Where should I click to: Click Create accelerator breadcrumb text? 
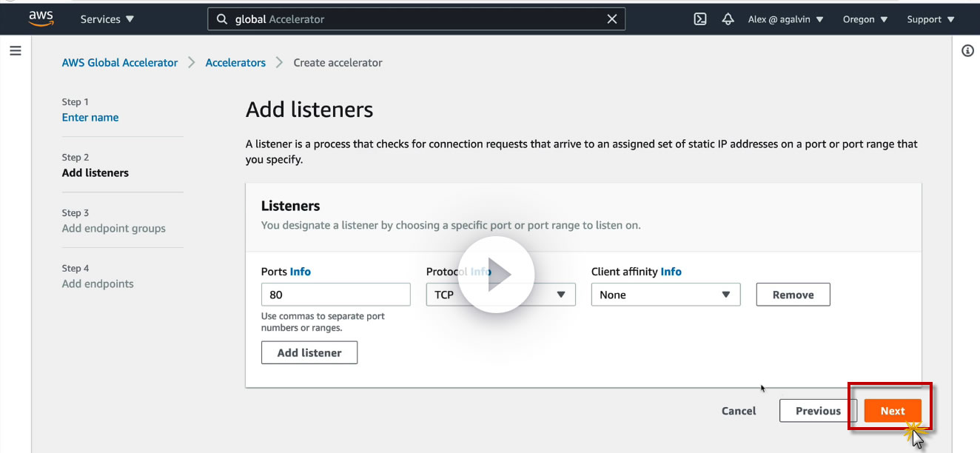click(338, 63)
